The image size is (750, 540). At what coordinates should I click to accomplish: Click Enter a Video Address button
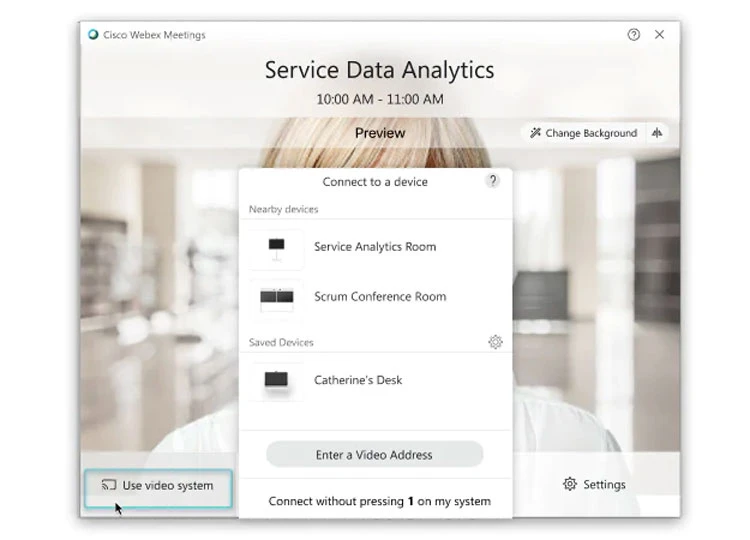(x=375, y=454)
